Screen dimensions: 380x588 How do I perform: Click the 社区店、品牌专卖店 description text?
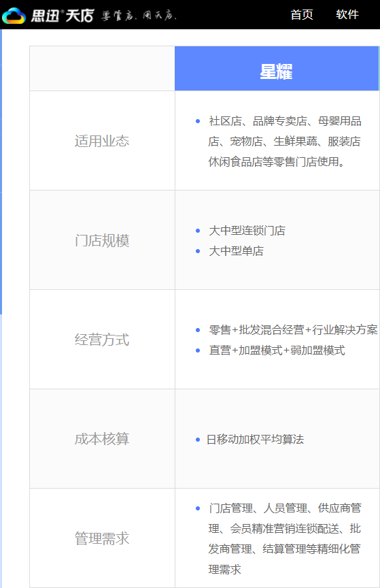point(285,142)
